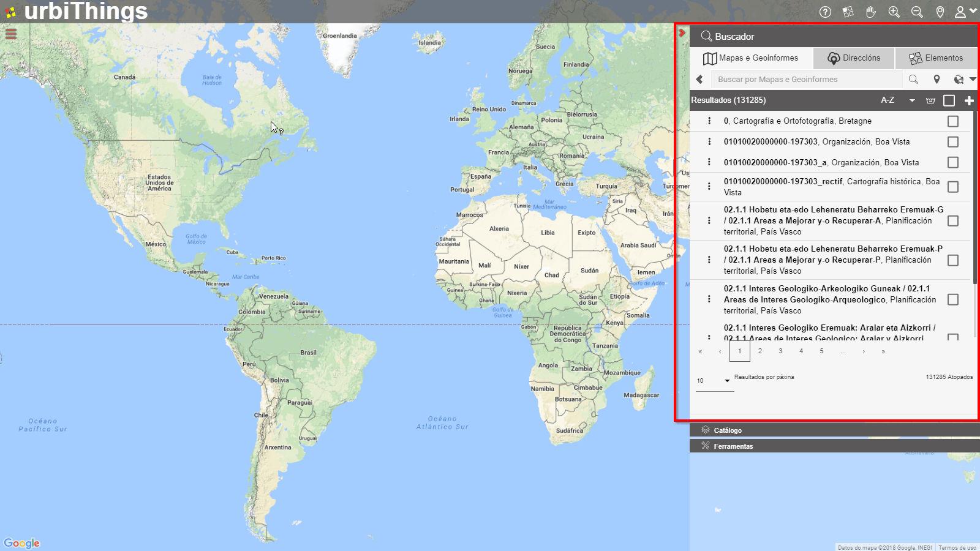Open kebab menu for '0, Cartografía e Ortofotografía'

709,121
